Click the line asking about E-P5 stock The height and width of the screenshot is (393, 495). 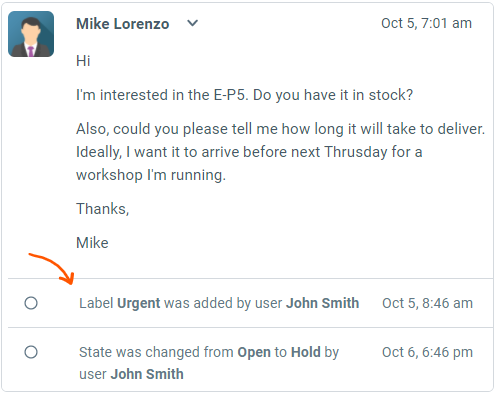coord(245,95)
